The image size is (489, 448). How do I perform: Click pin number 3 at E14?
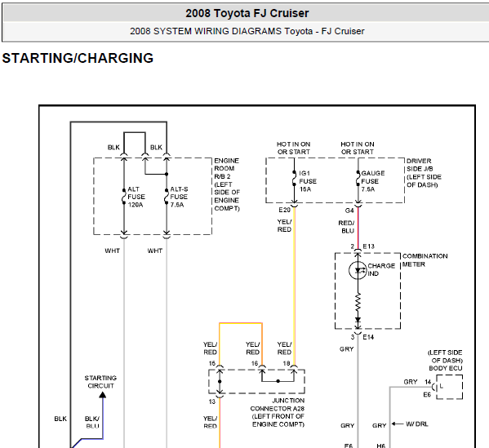(x=353, y=337)
